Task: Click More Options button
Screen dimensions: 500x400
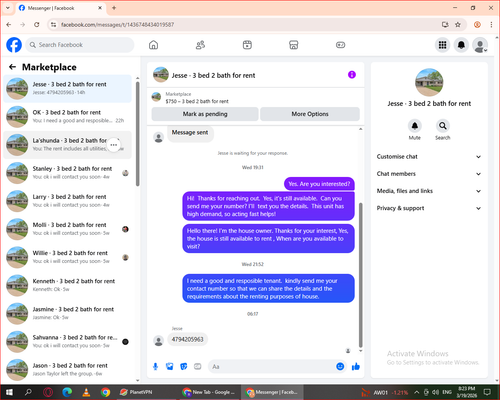Action: tap(310, 114)
